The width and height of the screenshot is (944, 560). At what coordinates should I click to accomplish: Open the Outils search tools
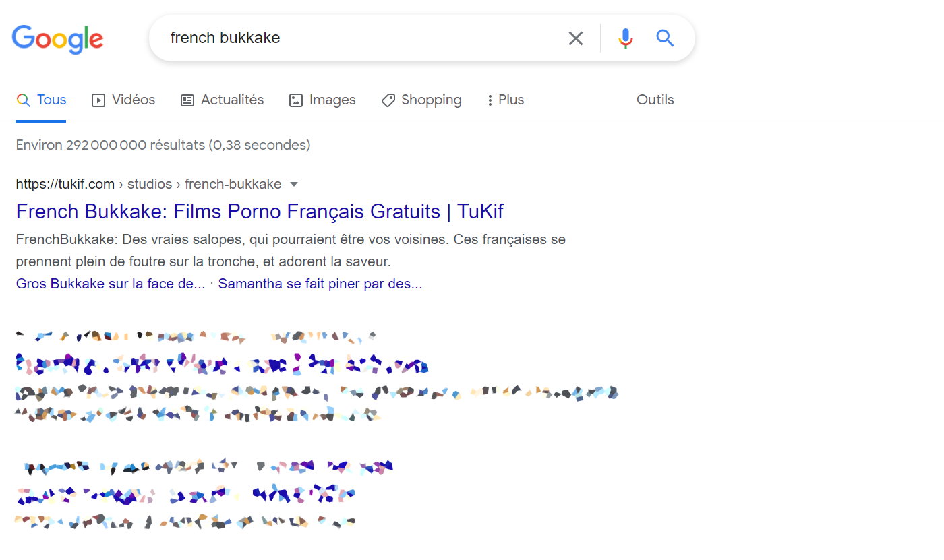(x=655, y=100)
